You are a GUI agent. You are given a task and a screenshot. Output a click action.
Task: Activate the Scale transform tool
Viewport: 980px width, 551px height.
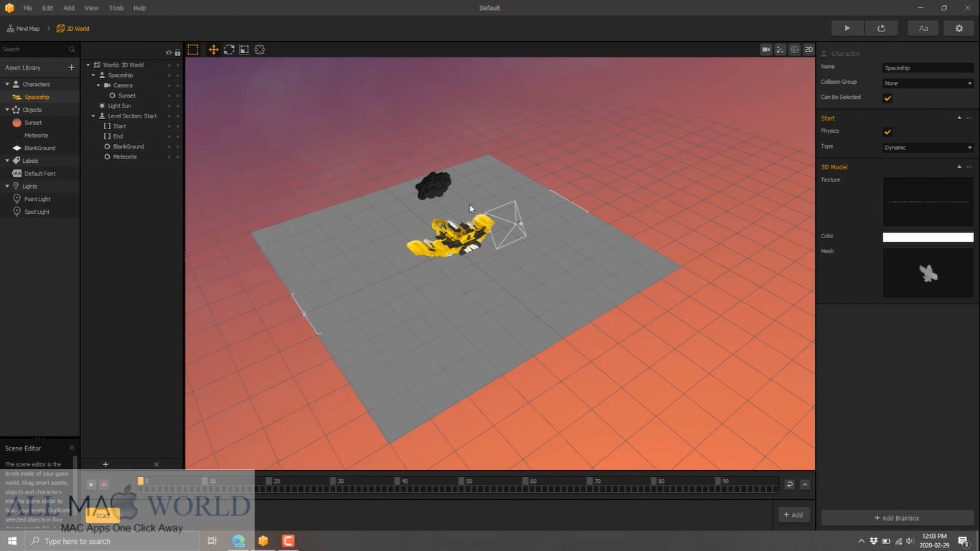click(244, 50)
